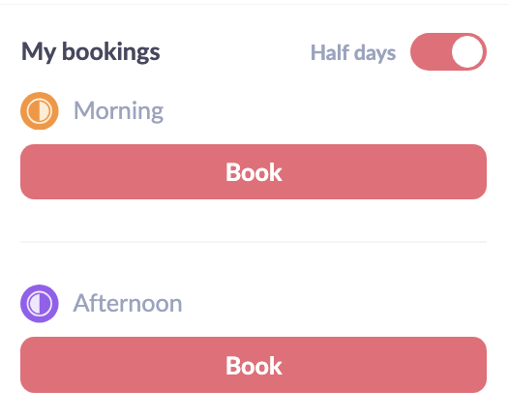Image resolution: width=509 pixels, height=420 pixels.
Task: Book the Afternoon half-day slot
Action: pos(254,365)
